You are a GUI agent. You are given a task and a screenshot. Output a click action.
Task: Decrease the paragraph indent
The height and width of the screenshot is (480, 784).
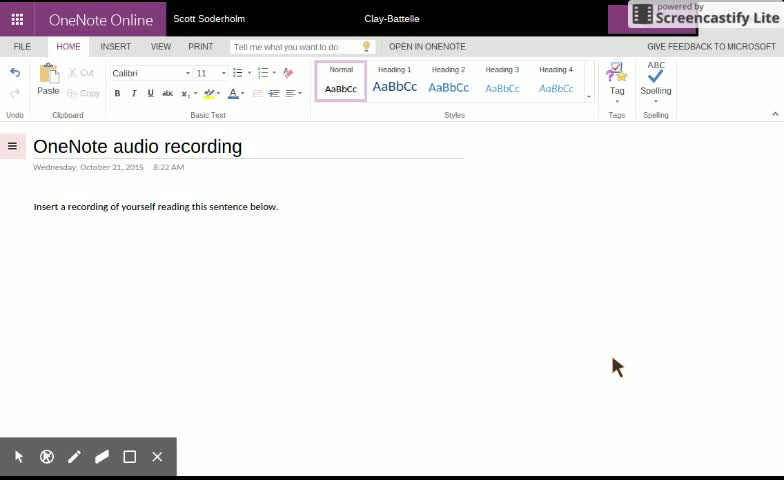click(258, 94)
